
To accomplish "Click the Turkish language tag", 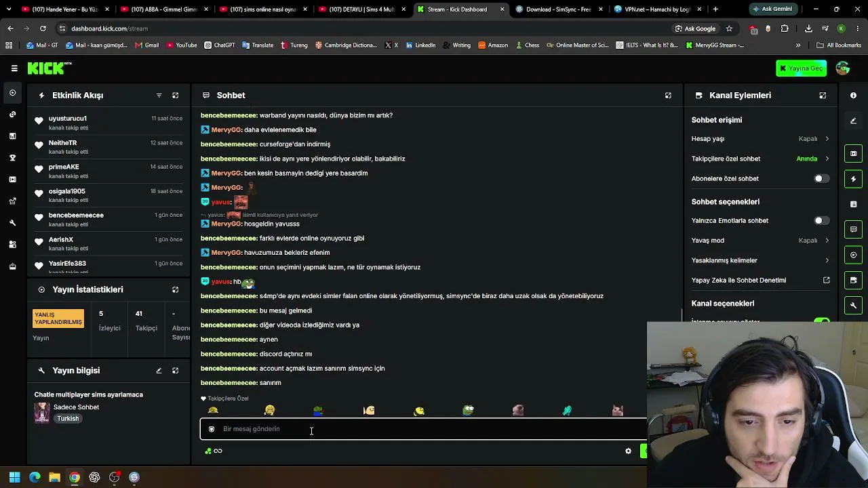I will pyautogui.click(x=68, y=419).
